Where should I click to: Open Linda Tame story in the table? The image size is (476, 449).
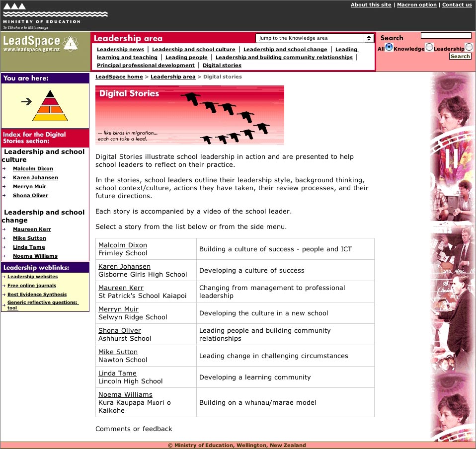click(x=117, y=373)
